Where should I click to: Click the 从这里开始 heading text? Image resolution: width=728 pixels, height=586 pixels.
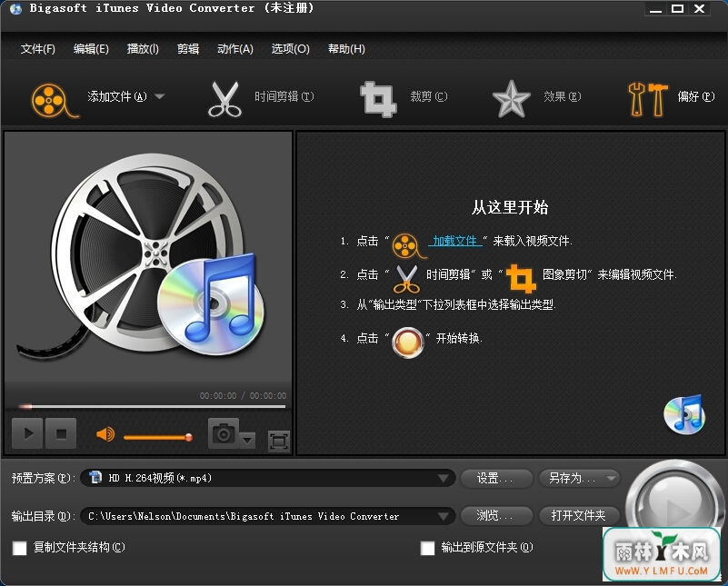click(x=510, y=207)
